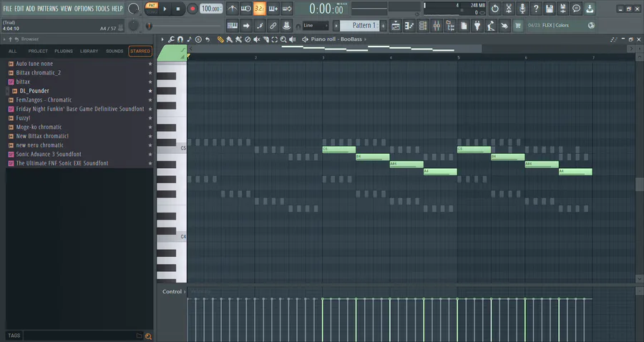Select the first C5 note in piano roll

pos(339,150)
